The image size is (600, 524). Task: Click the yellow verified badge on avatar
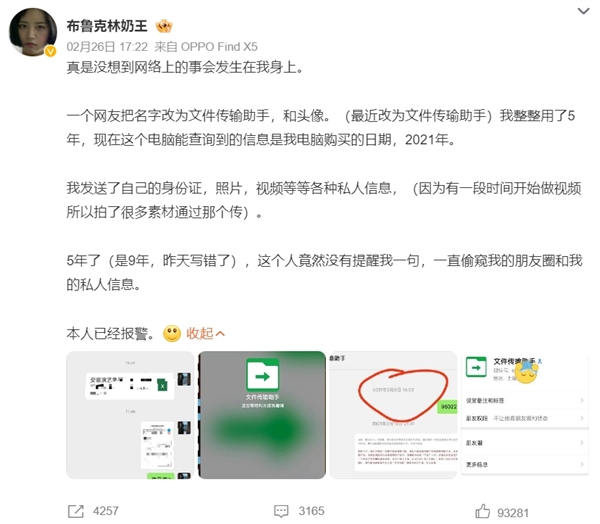(x=51, y=51)
